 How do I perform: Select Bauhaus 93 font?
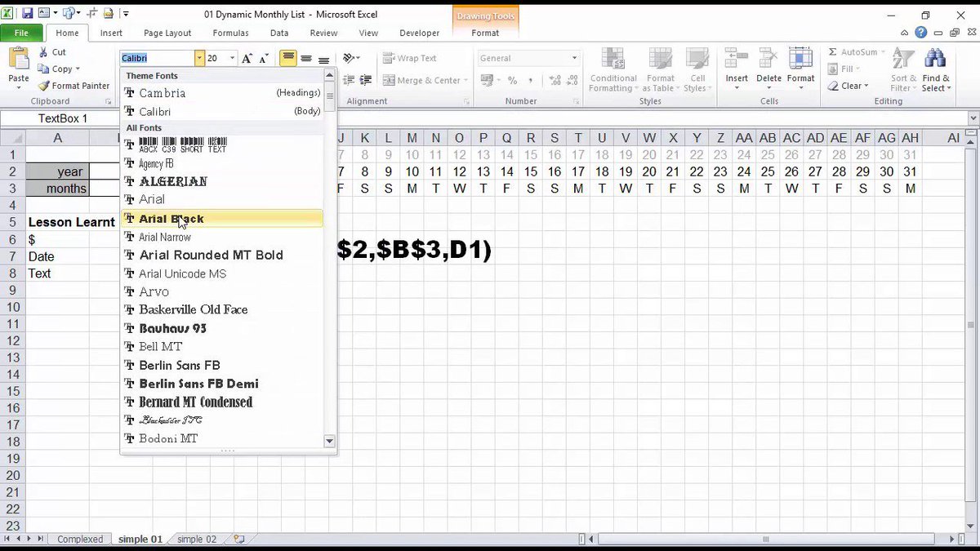221,328
